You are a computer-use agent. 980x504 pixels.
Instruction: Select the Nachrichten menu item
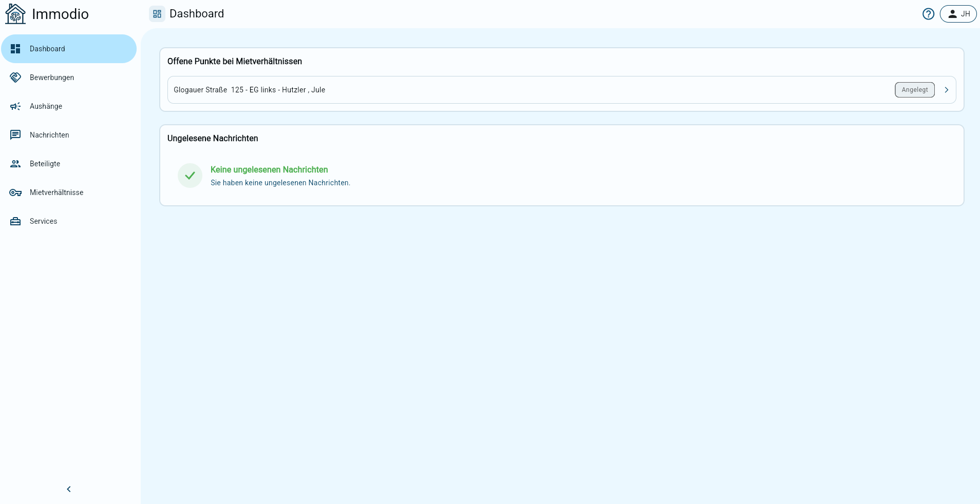click(x=49, y=135)
